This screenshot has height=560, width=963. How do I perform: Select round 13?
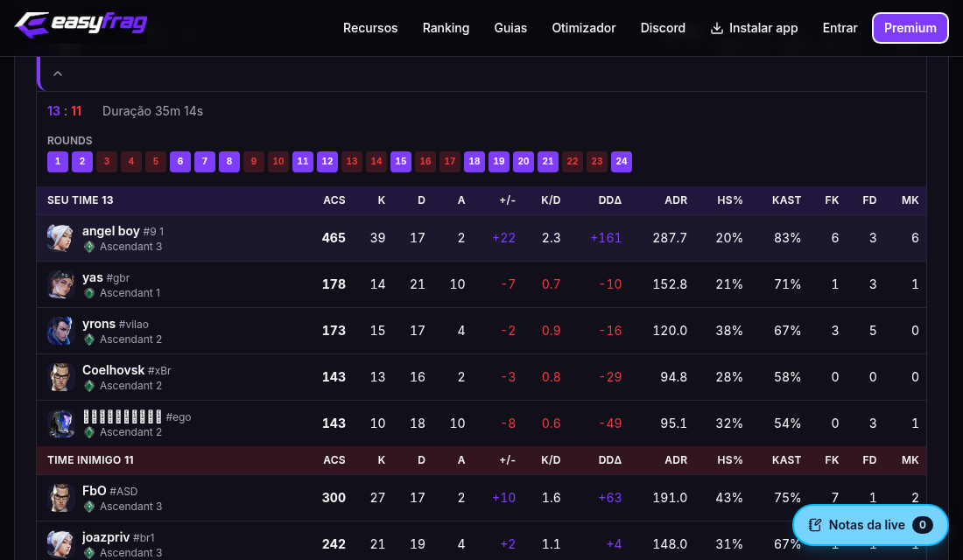(x=352, y=162)
